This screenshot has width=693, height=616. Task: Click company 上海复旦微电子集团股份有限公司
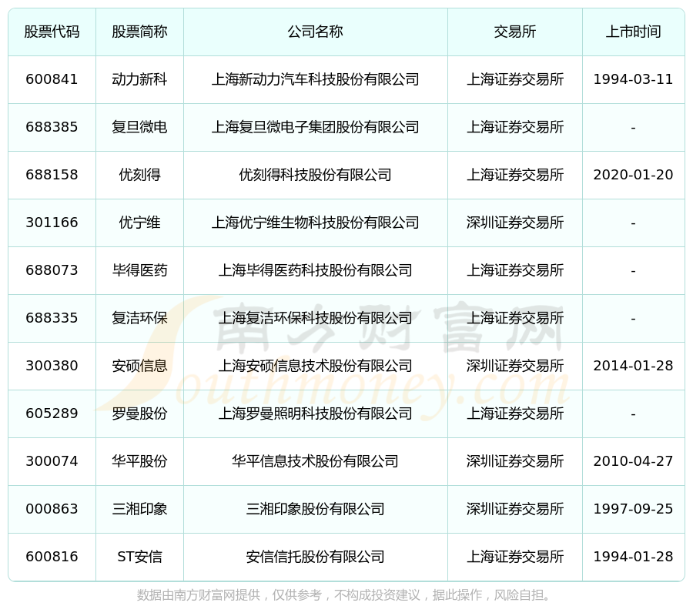[x=315, y=127]
